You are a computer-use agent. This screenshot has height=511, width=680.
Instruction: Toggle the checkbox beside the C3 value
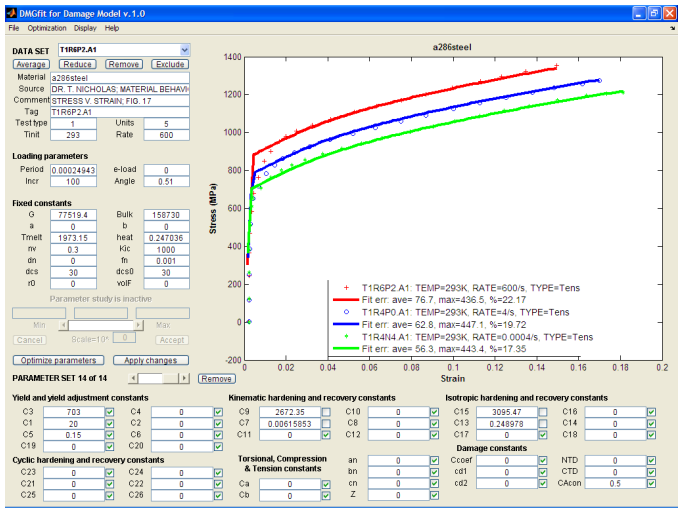110,411
